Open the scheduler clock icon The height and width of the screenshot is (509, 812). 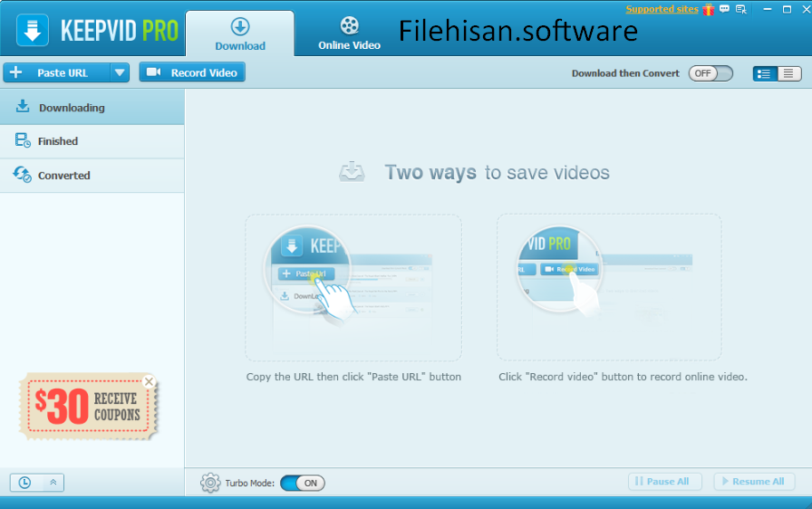click(24, 483)
